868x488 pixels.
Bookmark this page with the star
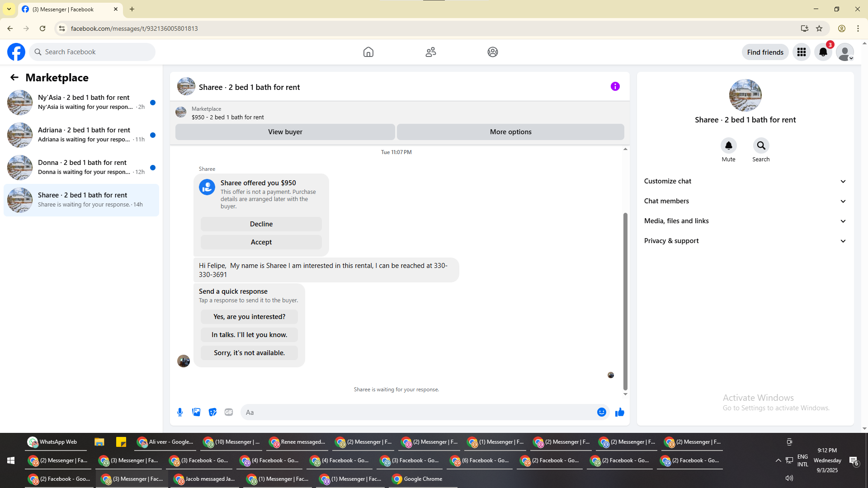819,28
